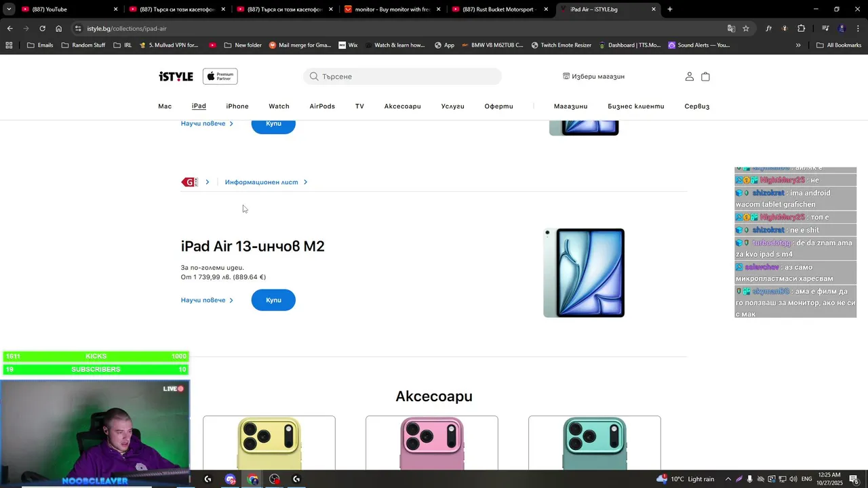
Task: Click Купи for iPad Air 13-инчов M2
Action: click(273, 300)
